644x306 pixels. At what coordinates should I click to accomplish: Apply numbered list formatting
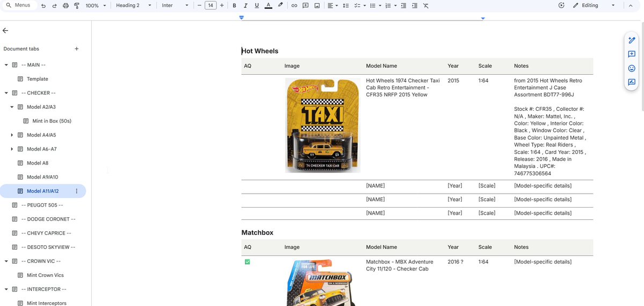click(x=388, y=6)
